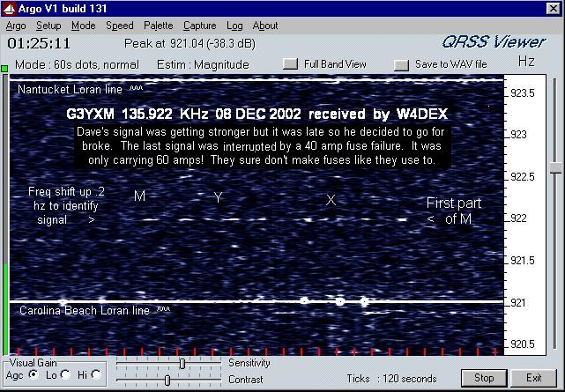565x392 pixels.
Task: Open the About menu
Action: [264, 26]
